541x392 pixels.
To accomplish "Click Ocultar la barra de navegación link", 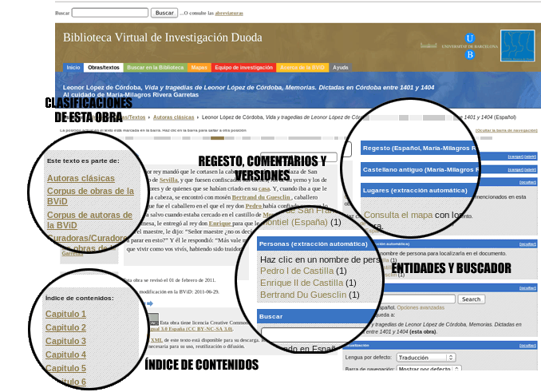I will tap(506, 130).
